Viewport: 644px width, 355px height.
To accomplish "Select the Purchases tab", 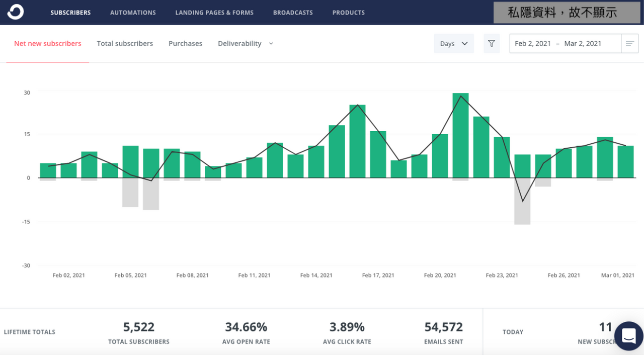I will (185, 44).
